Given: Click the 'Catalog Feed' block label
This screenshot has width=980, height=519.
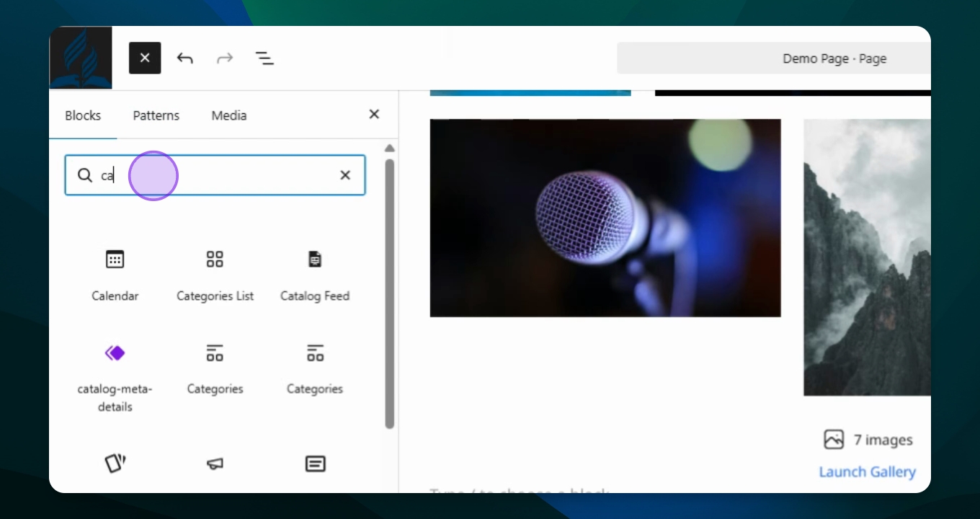Looking at the screenshot, I should click(315, 296).
